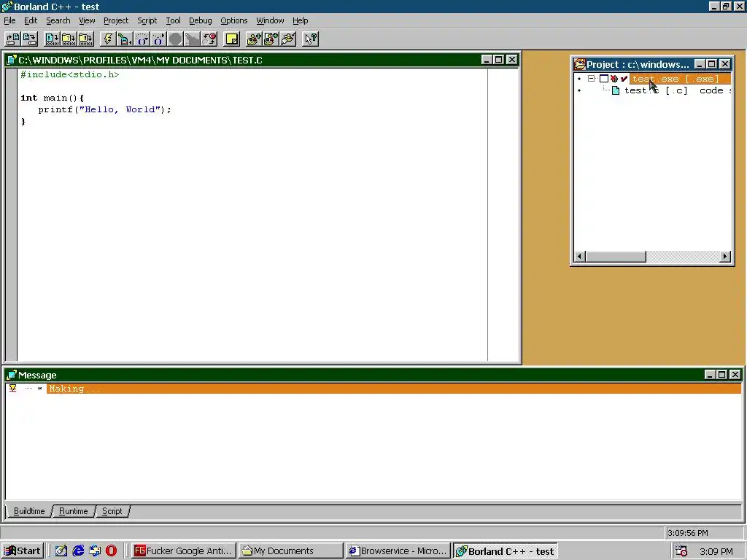Click the Step over toolbar icon with down arrow
The image size is (747, 560).
(142, 39)
